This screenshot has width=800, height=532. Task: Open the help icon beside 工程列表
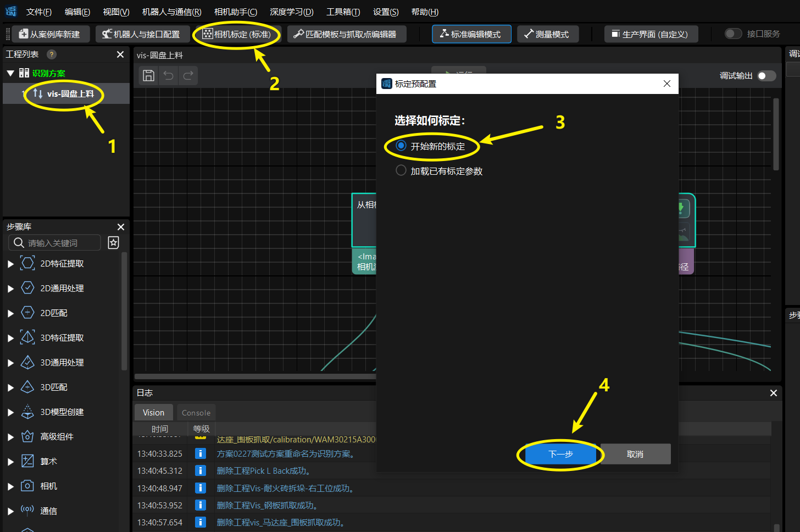[52, 54]
